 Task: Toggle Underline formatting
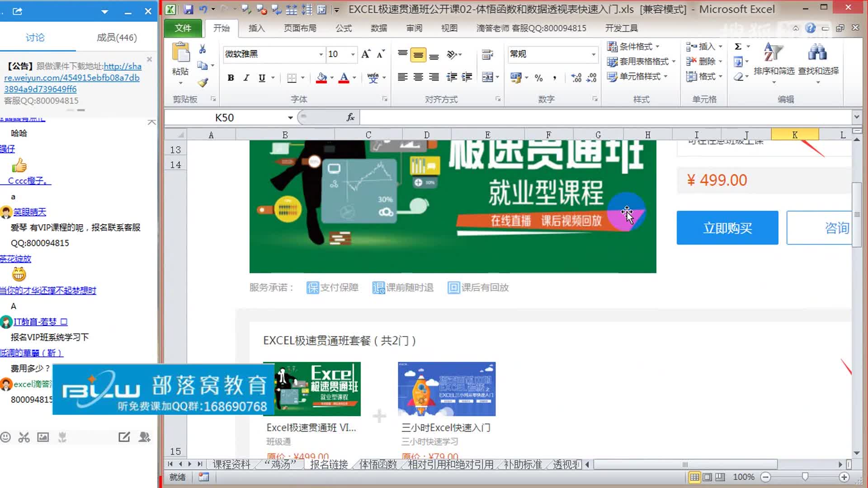click(262, 78)
